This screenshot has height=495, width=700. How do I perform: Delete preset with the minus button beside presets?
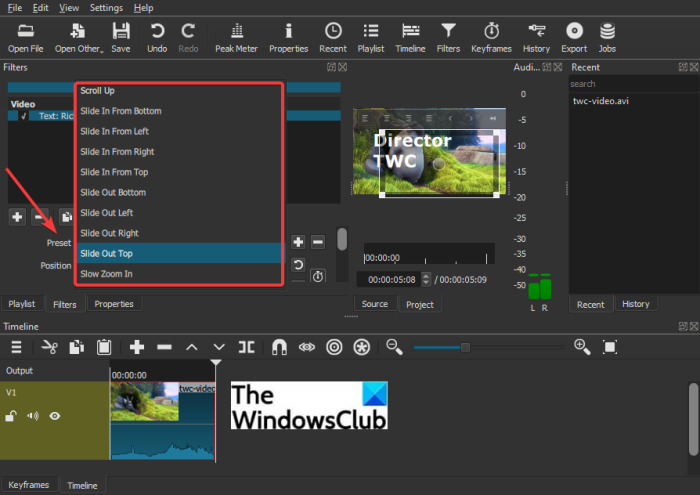pyautogui.click(x=318, y=242)
